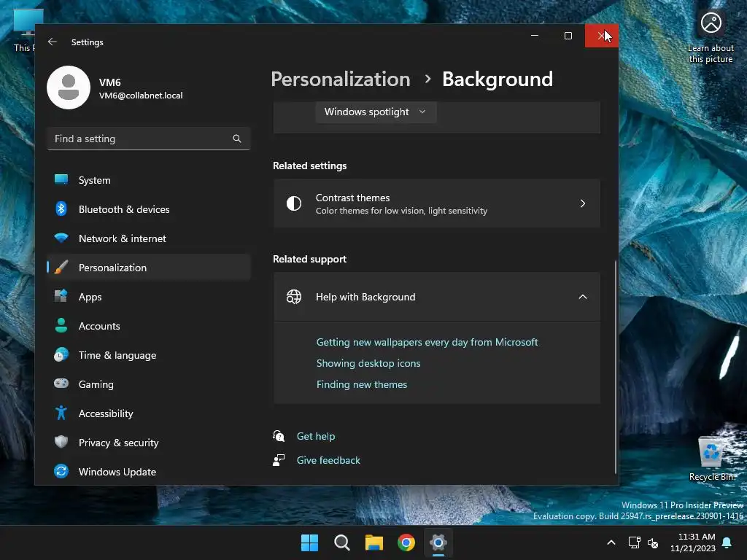Click the Windows Update sync icon
Viewport: 747px width, 560px height.
pos(61,472)
